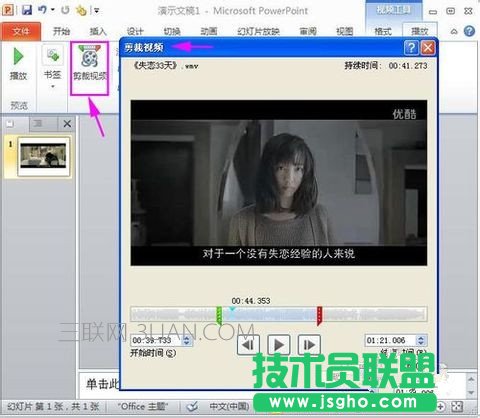Expand the 书签 dropdown arrow
This screenshot has width=480, height=418.
pyautogui.click(x=53, y=87)
